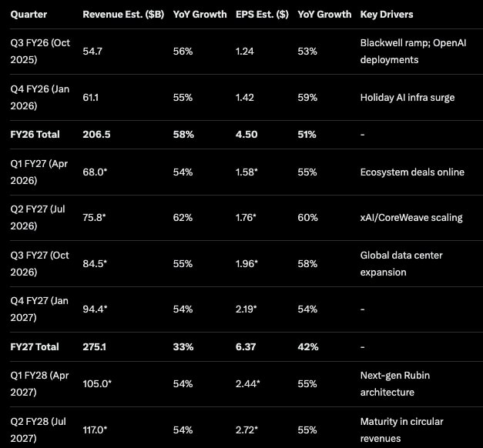Select the Maturity in circular revenues cell
This screenshot has width=483, height=448.
click(x=401, y=430)
